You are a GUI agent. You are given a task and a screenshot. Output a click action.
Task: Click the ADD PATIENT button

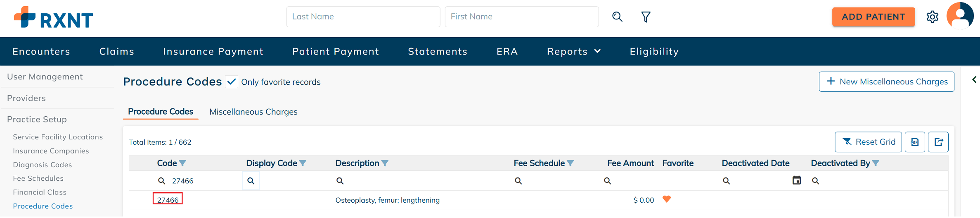coord(873,17)
